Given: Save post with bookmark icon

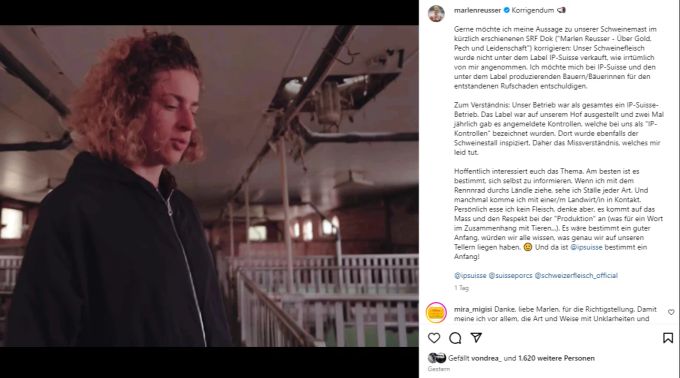Looking at the screenshot, I should click(x=668, y=338).
